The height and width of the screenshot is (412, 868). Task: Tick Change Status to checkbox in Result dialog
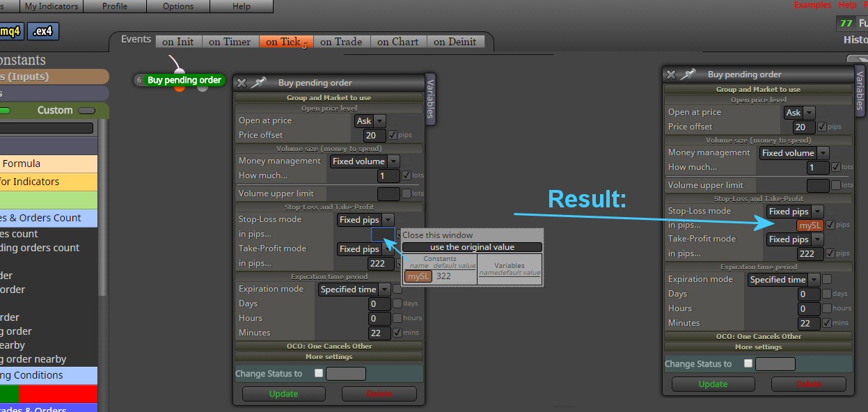(x=748, y=363)
